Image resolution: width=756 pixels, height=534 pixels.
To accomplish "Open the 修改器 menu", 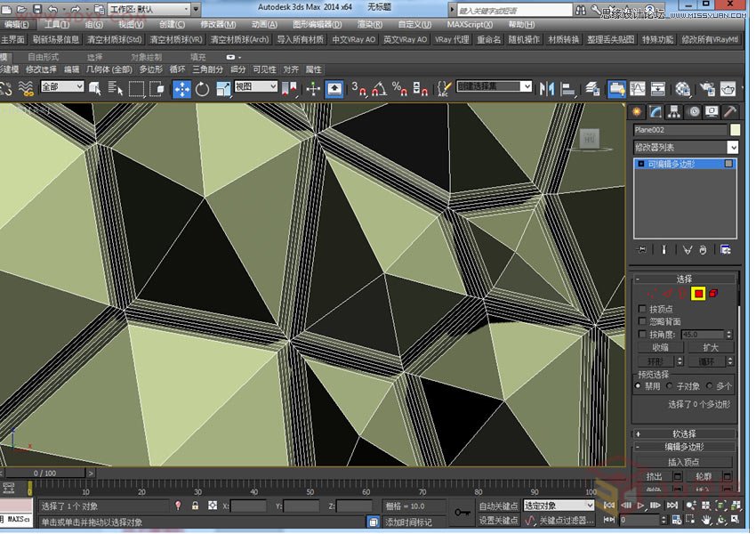I will pos(218,24).
